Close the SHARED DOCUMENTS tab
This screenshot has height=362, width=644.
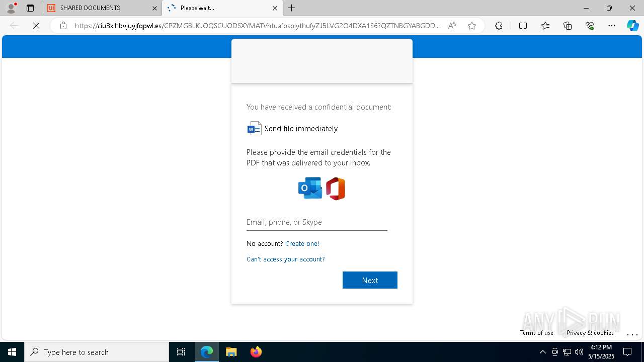[x=154, y=8]
